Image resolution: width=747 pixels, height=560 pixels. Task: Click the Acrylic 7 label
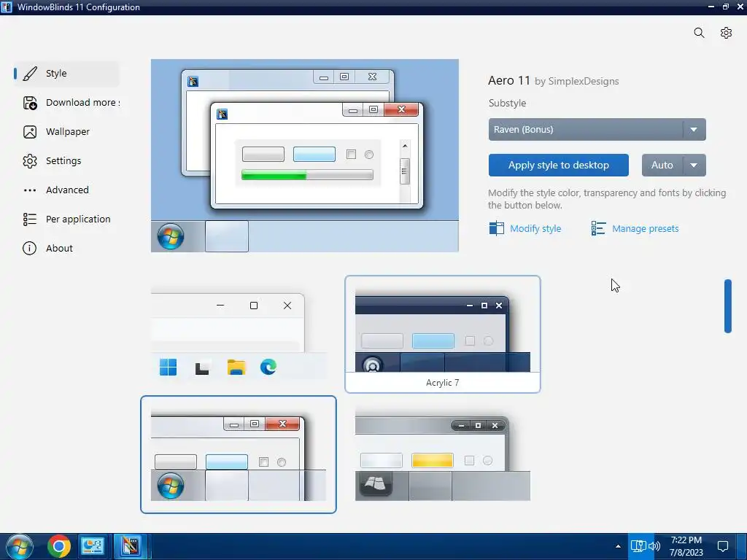pos(443,383)
